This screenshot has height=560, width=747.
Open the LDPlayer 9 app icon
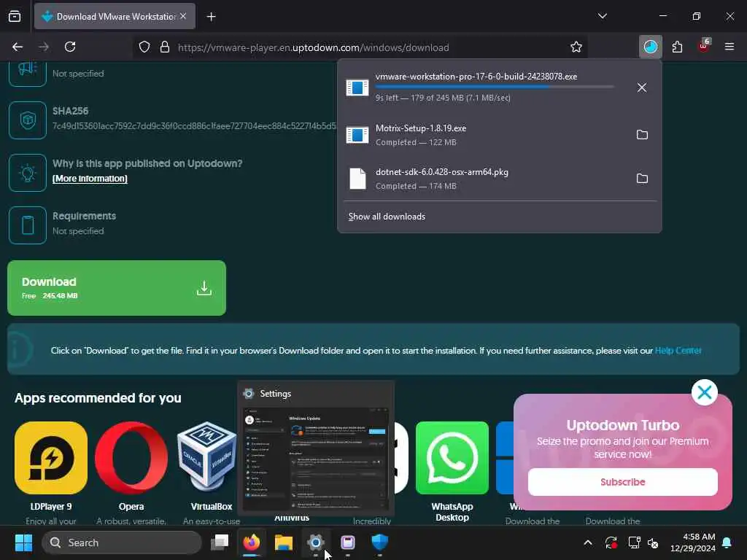[51, 458]
